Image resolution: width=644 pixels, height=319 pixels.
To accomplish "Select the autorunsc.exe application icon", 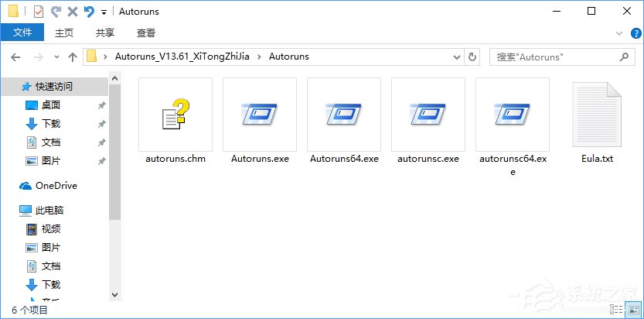I will [x=428, y=115].
